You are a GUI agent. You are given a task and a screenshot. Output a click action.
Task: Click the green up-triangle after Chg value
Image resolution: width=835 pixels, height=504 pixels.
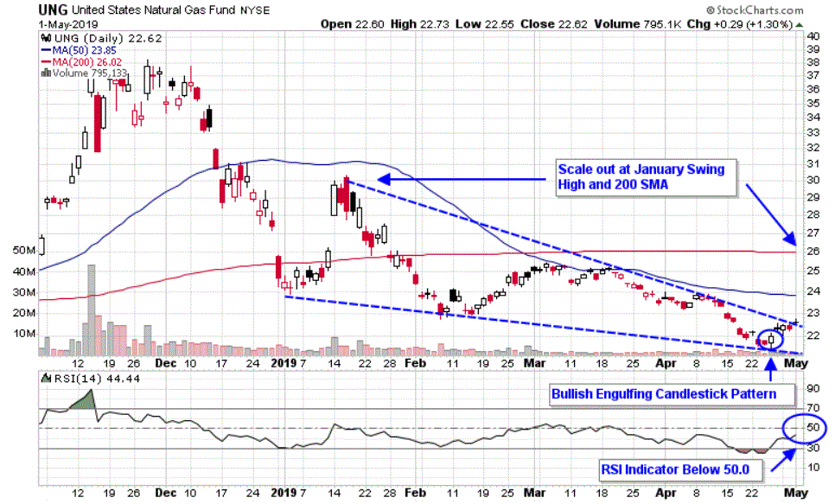tap(800, 24)
